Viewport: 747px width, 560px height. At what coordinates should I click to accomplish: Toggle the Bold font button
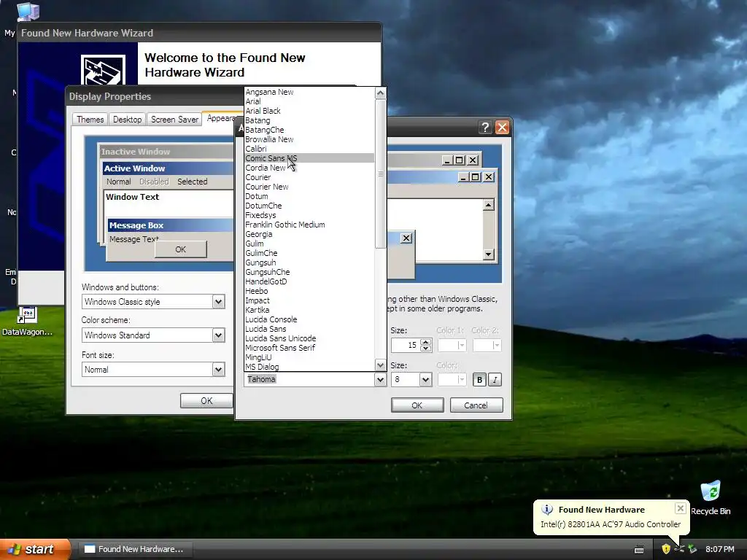(x=479, y=379)
